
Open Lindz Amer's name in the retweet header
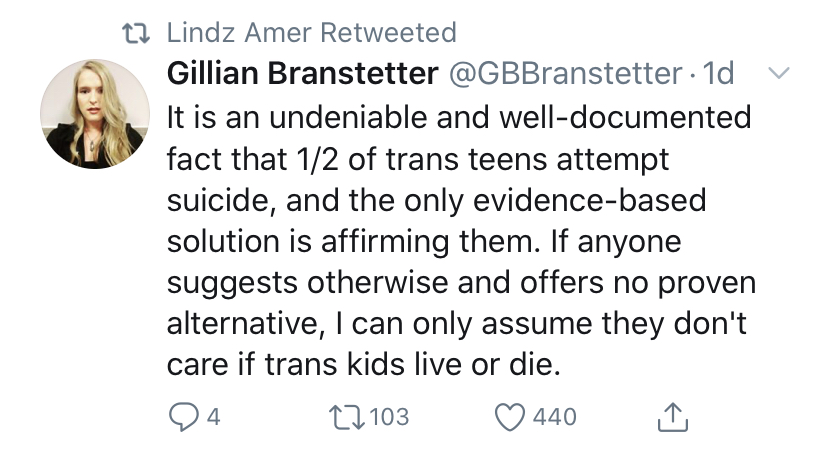point(239,33)
